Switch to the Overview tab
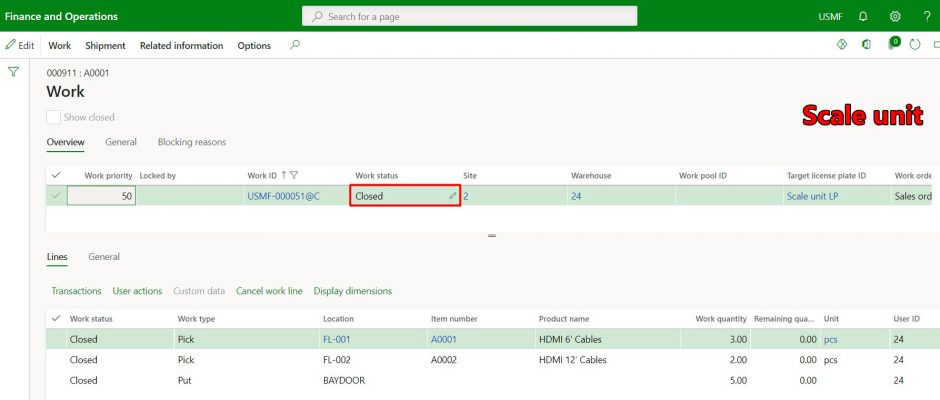The image size is (940, 400). [x=65, y=143]
